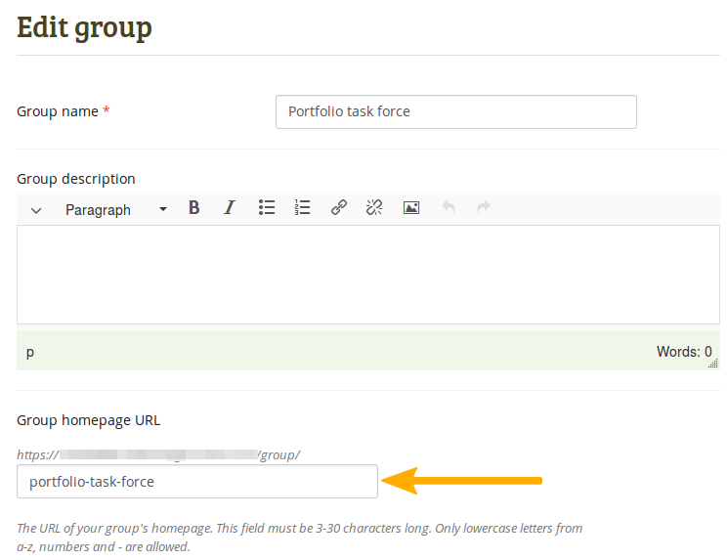Click the Group homepage URL label
The image size is (728, 560).
coord(88,420)
